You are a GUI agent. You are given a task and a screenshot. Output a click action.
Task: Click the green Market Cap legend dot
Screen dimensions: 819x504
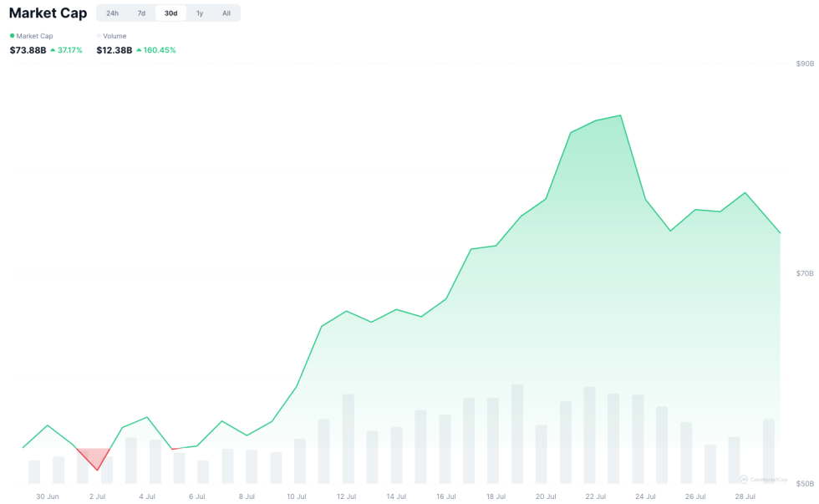(12, 36)
